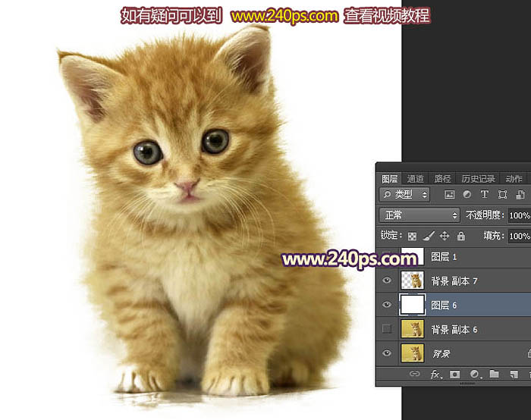Create a new group folder icon
The image size is (531, 420).
pyautogui.click(x=494, y=374)
